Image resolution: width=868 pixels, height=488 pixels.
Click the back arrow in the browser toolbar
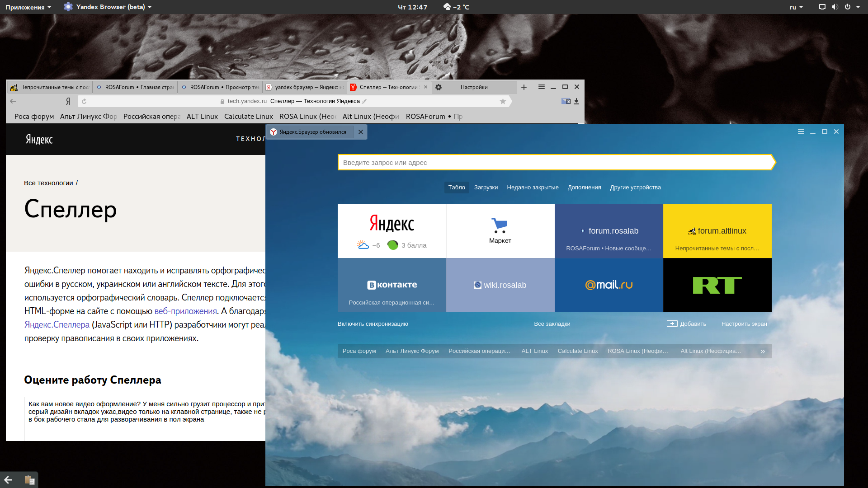tap(13, 101)
